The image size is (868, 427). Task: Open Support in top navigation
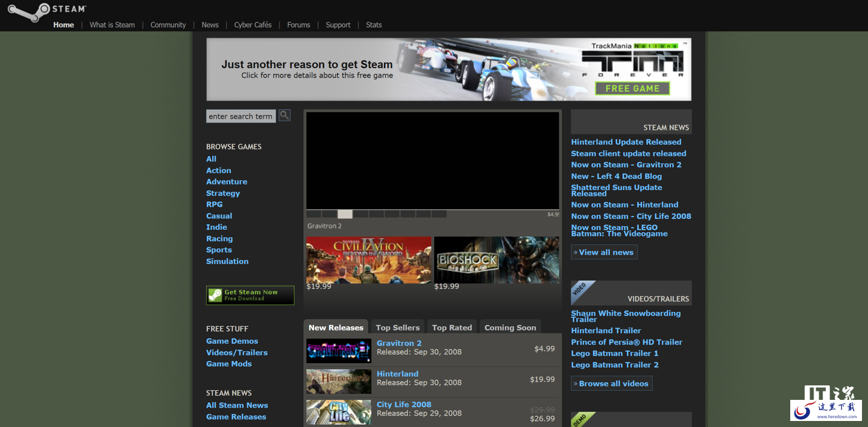[338, 25]
